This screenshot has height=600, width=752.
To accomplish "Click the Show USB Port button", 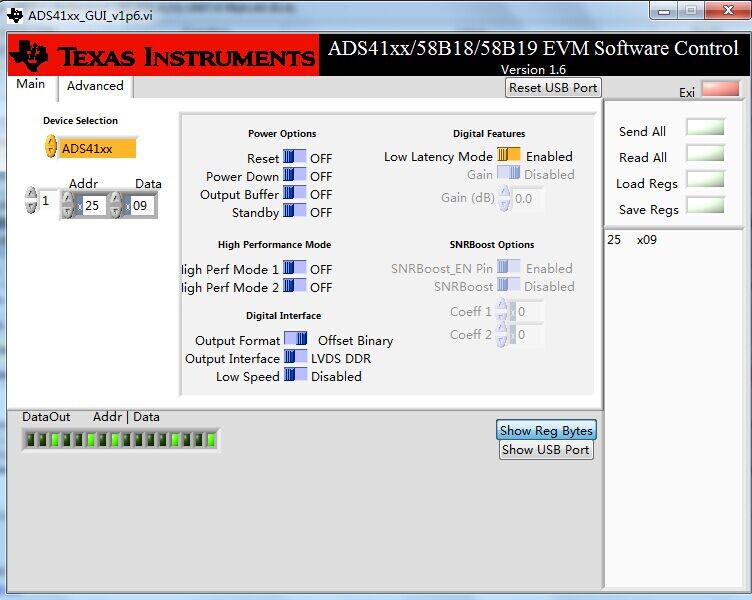I will [546, 450].
